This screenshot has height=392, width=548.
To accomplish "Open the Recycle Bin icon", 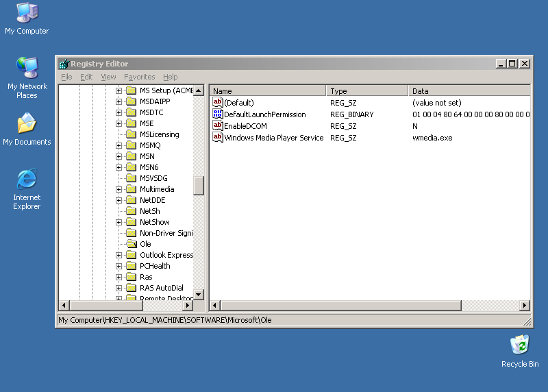I will (x=520, y=351).
